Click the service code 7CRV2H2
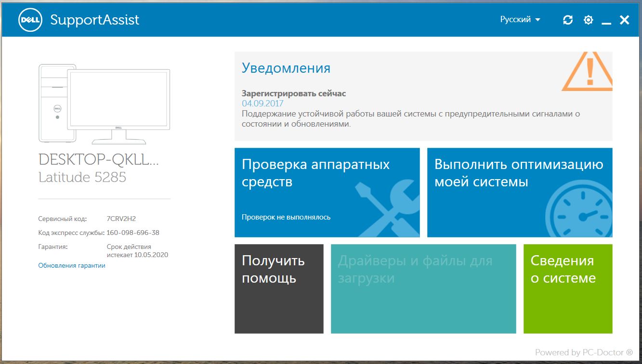 (x=121, y=219)
